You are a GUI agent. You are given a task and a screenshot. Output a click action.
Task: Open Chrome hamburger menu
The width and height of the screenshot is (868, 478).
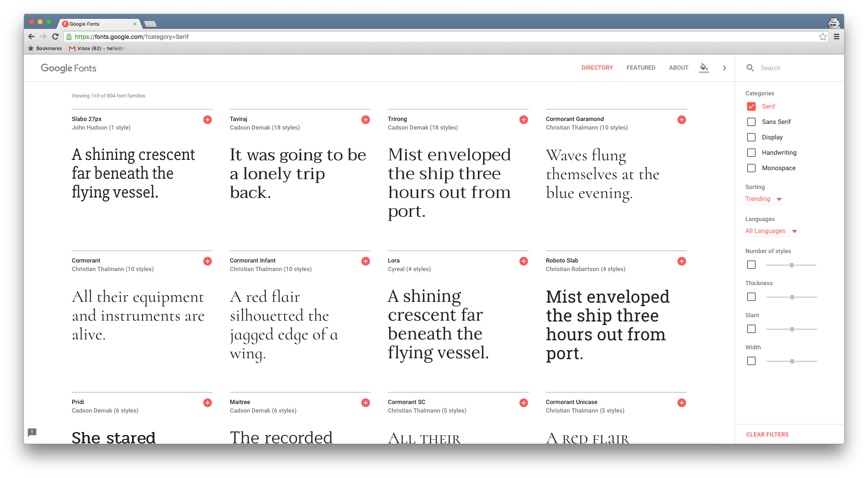(x=836, y=37)
